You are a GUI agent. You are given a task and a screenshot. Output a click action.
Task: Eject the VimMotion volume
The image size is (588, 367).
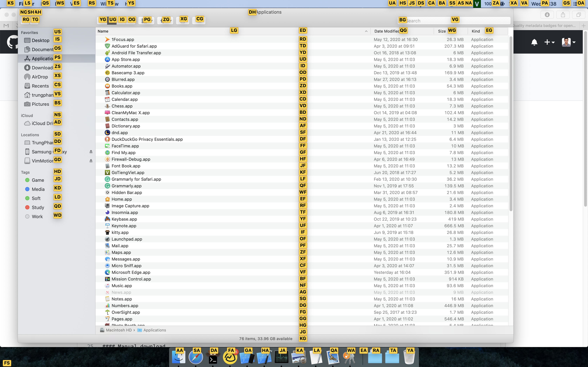pos(91,161)
